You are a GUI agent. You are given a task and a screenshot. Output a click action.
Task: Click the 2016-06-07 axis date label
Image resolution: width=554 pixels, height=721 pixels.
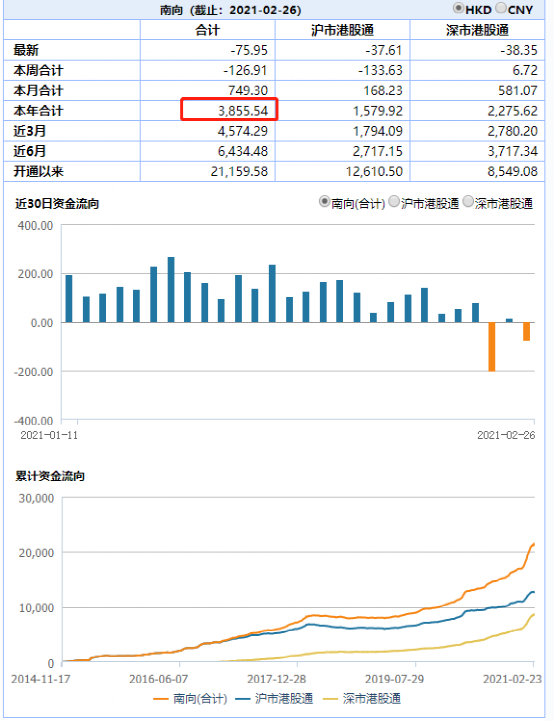click(x=159, y=679)
